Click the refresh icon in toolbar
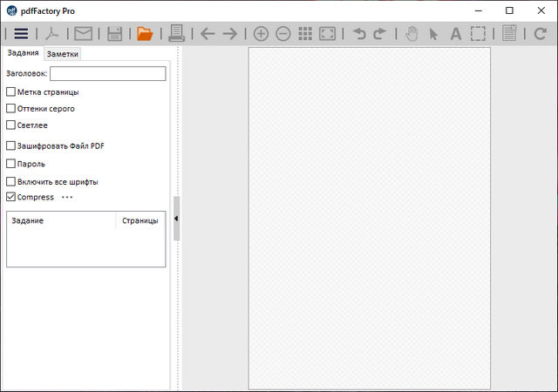The width and height of the screenshot is (558, 392). (540, 34)
